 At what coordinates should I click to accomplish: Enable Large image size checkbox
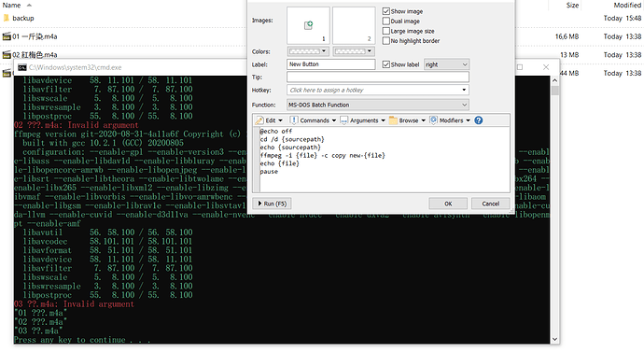click(x=386, y=31)
